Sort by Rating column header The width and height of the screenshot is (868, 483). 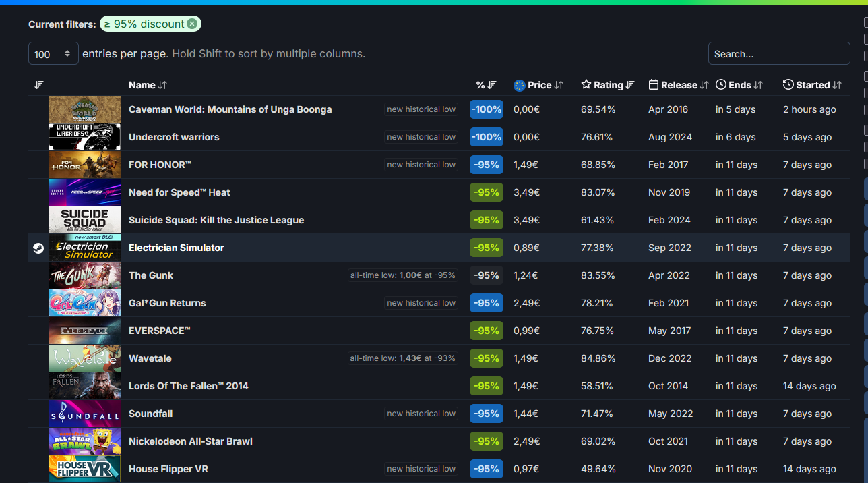point(608,85)
